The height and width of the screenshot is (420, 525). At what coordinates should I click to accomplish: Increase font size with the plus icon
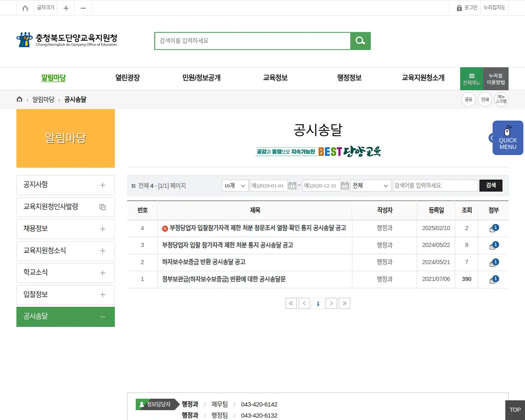66,8
